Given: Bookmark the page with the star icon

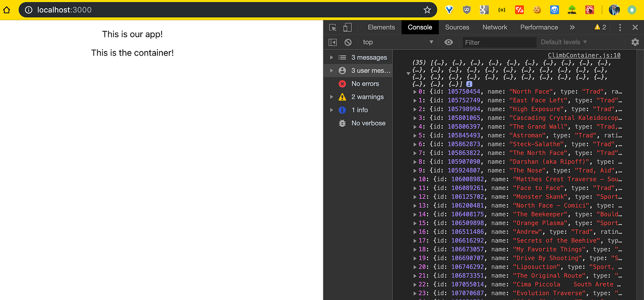Looking at the screenshot, I should 427,9.
